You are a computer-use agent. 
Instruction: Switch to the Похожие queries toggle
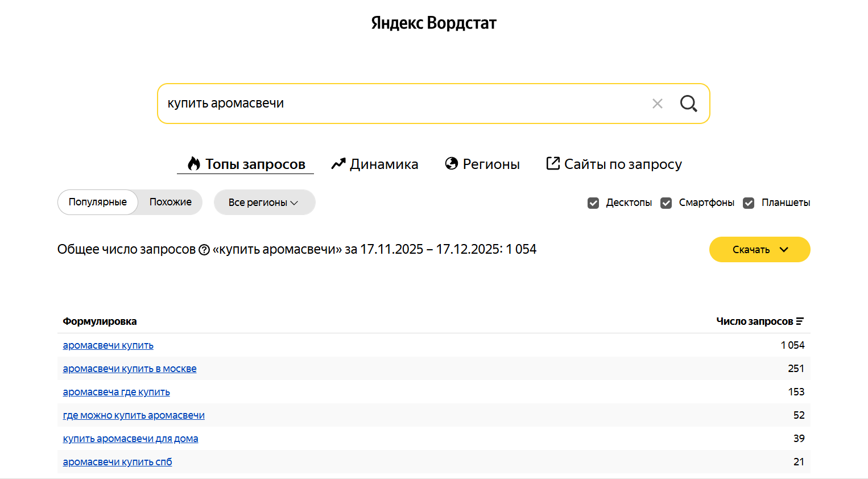(x=170, y=202)
